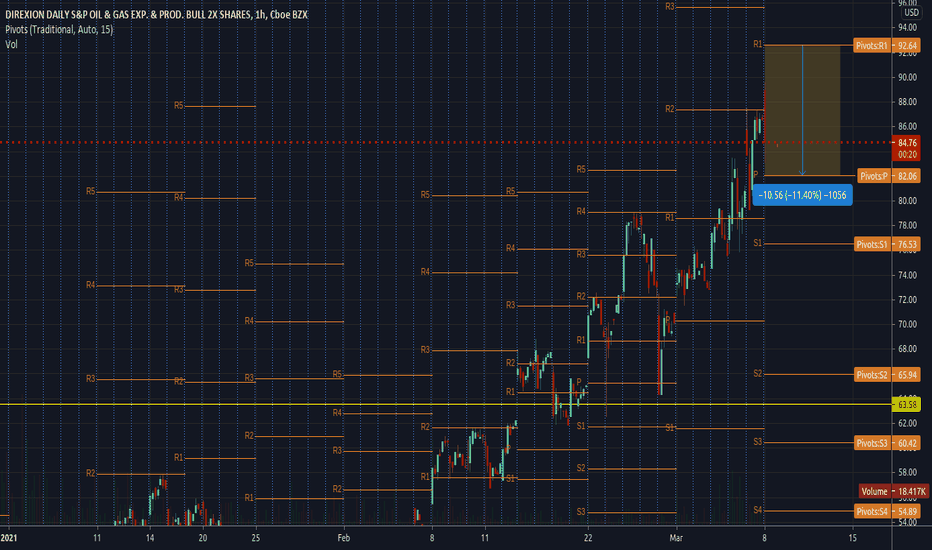Viewport: 932px width, 550px height.
Task: Select the red dotted current price line
Action: pyautogui.click(x=446, y=143)
